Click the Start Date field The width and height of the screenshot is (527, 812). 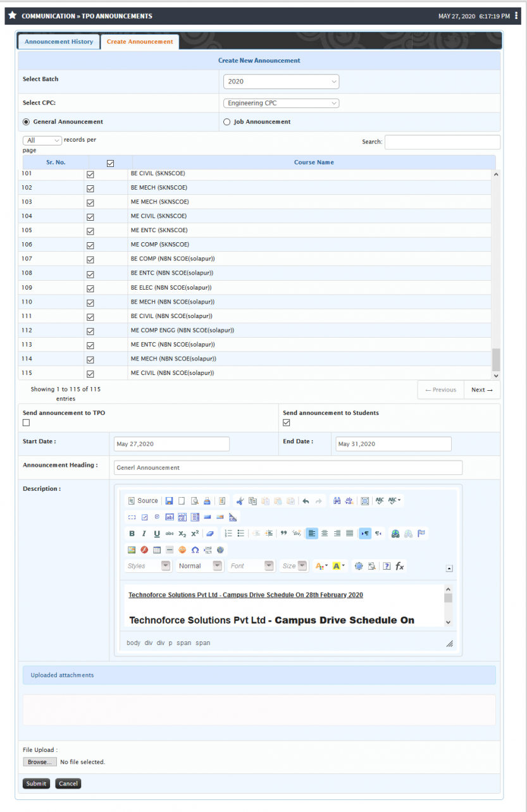171,444
